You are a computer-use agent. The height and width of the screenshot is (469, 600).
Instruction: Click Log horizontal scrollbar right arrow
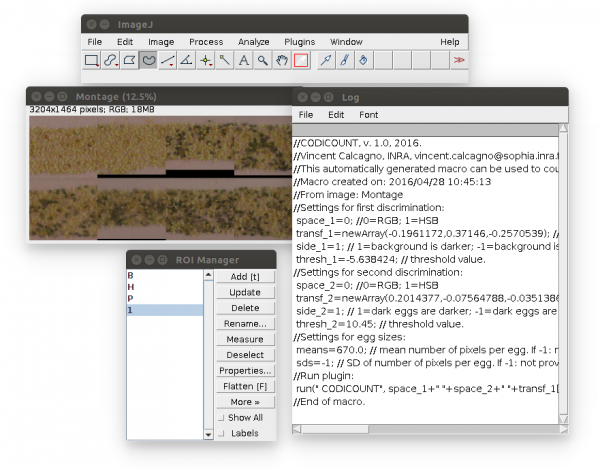[x=563, y=429]
